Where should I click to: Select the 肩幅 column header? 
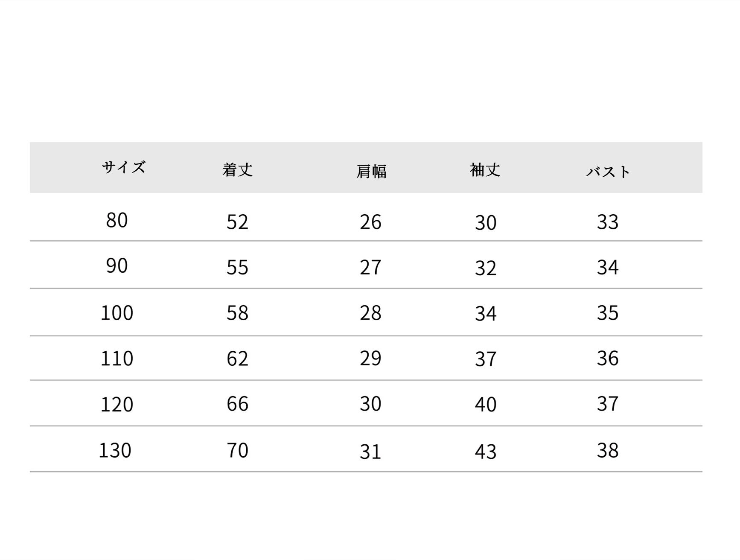(371, 171)
